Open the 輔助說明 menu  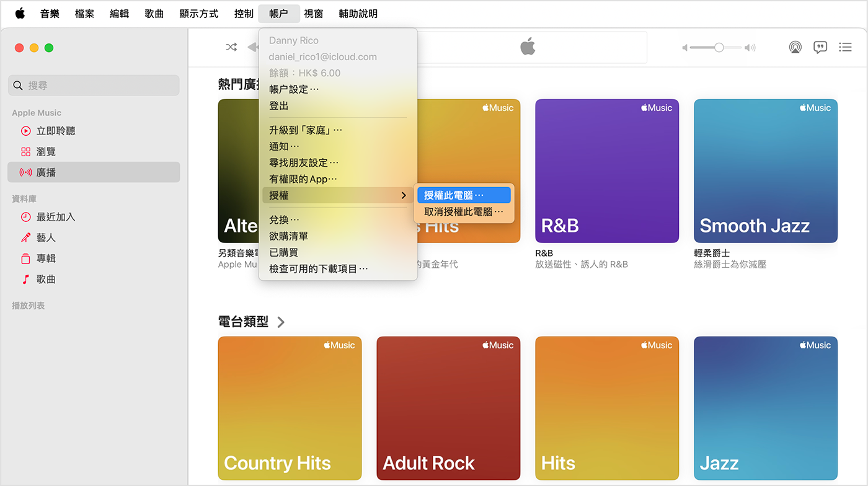358,14
